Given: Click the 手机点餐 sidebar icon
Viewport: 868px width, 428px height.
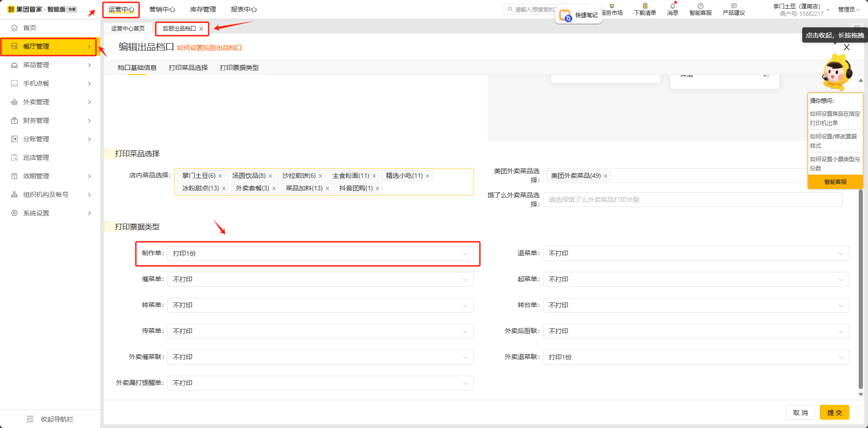Looking at the screenshot, I should (x=14, y=83).
